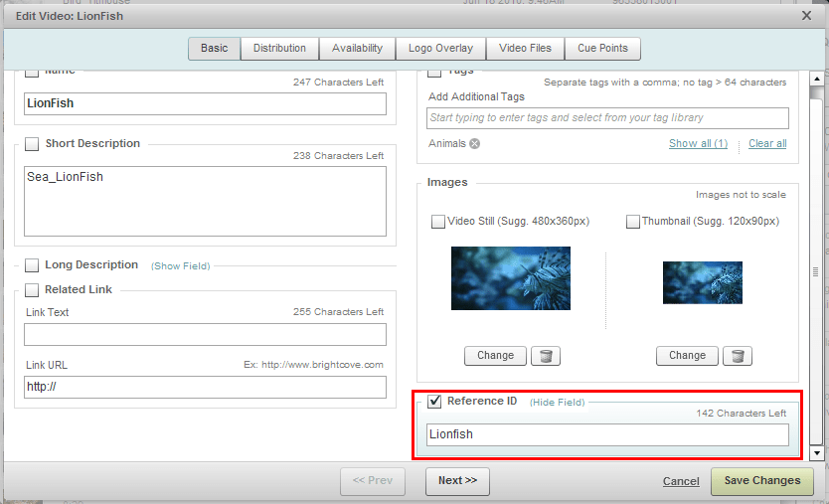Screen dimensions: 829x504
Task: Click the trash icon beside Thumbnail Change button
Action: tap(736, 356)
